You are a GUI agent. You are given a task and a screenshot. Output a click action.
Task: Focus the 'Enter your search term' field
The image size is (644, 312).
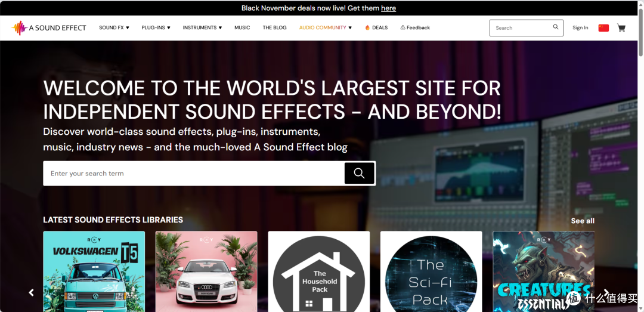194,173
